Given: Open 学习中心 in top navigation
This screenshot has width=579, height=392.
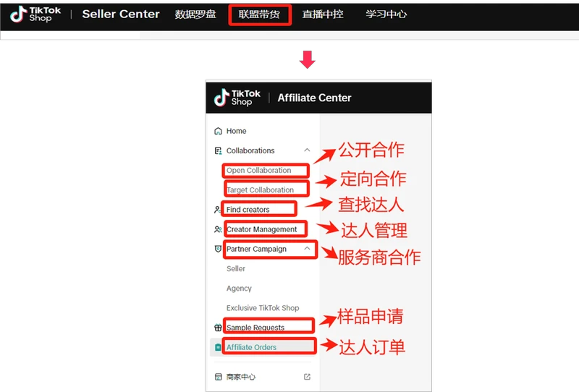Looking at the screenshot, I should pos(386,14).
